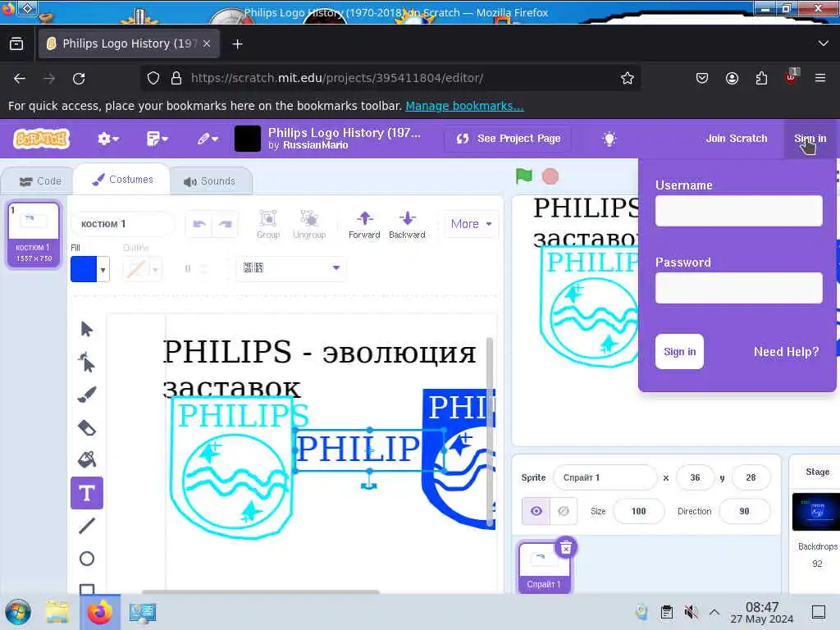The image size is (840, 630).
Task: Select the Line tool
Action: click(86, 526)
